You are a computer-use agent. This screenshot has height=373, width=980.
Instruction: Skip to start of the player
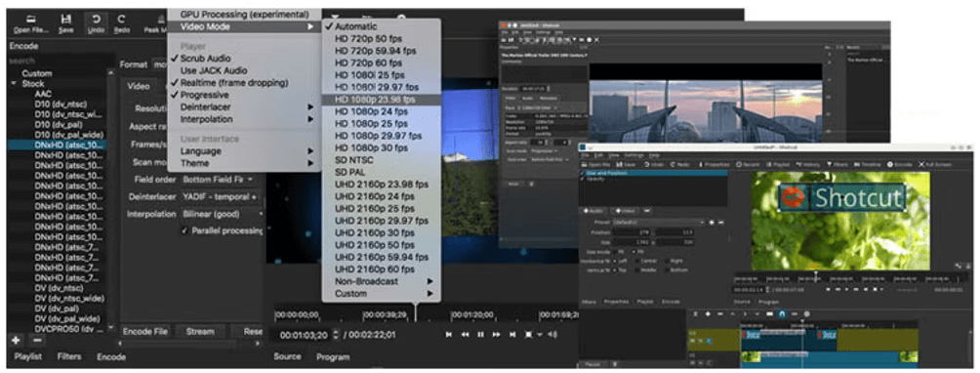click(449, 335)
